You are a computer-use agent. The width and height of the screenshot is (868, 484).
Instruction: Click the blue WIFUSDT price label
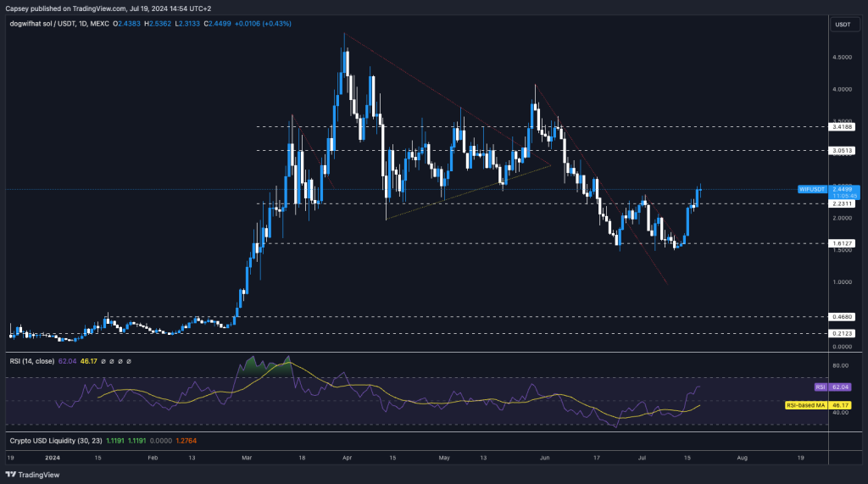812,190
